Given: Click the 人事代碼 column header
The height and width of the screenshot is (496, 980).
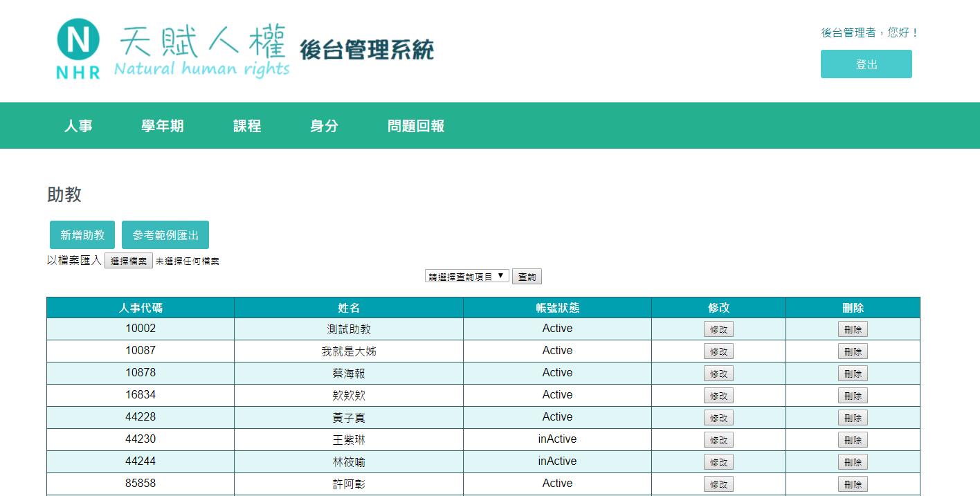Looking at the screenshot, I should (140, 308).
